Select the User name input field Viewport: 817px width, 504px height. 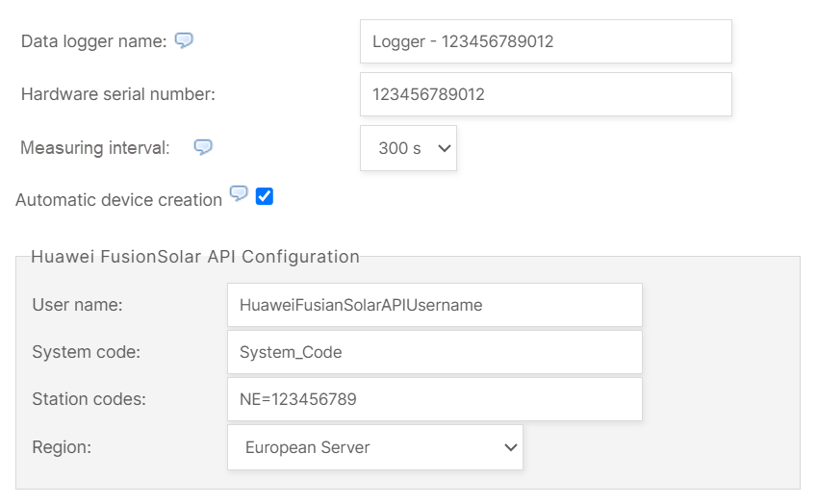[x=435, y=305]
